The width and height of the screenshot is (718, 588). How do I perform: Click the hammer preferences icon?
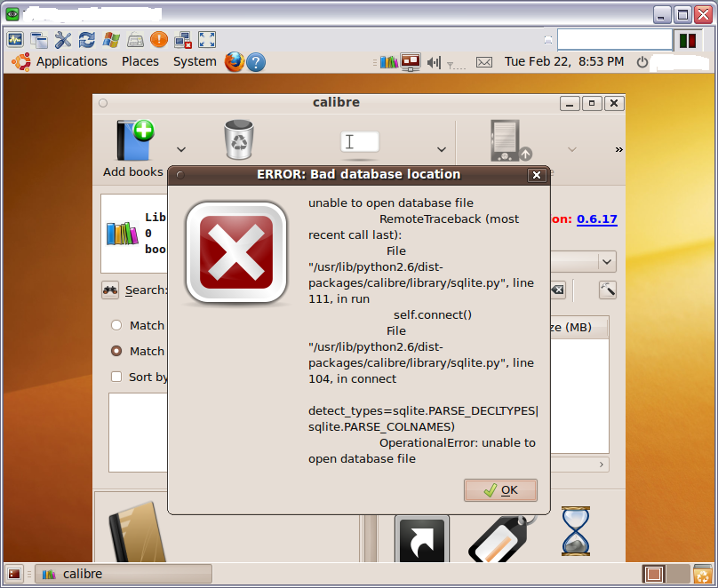click(x=608, y=290)
